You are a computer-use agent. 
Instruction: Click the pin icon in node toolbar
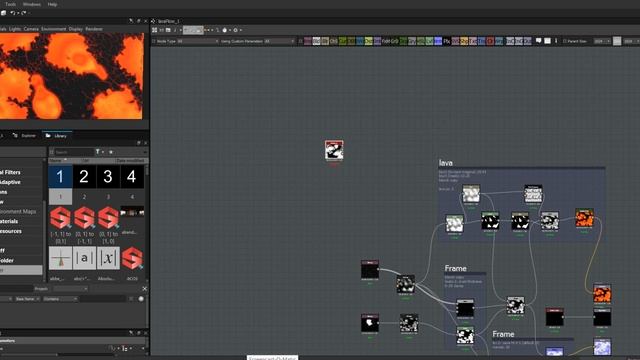click(x=556, y=41)
